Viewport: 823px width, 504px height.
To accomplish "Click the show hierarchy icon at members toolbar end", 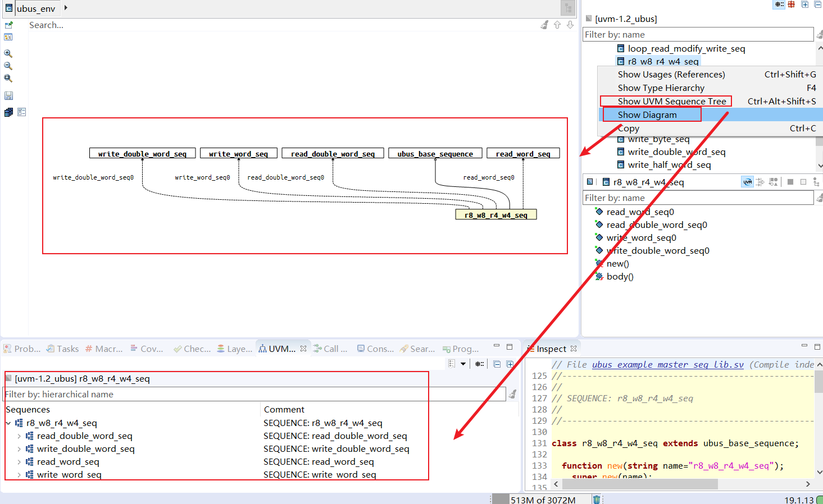I will point(816,182).
